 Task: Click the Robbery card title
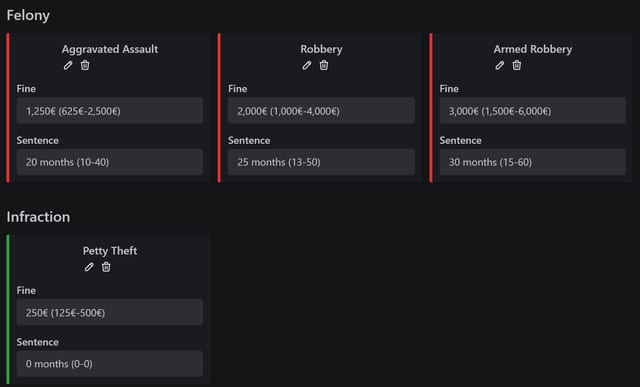tap(321, 49)
